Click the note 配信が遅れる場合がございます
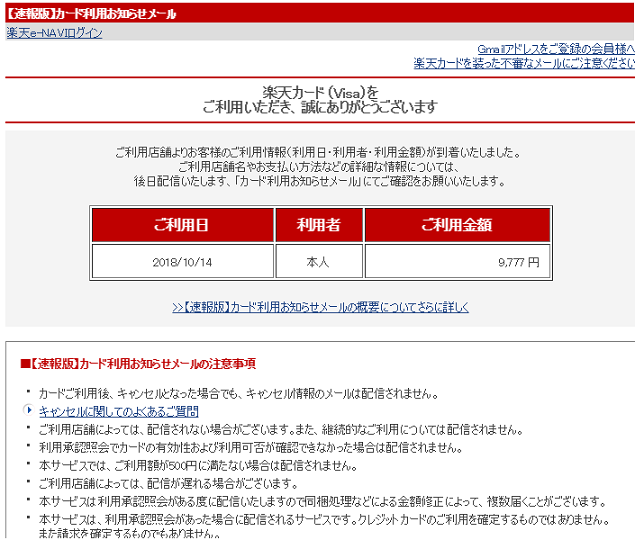 (x=169, y=483)
